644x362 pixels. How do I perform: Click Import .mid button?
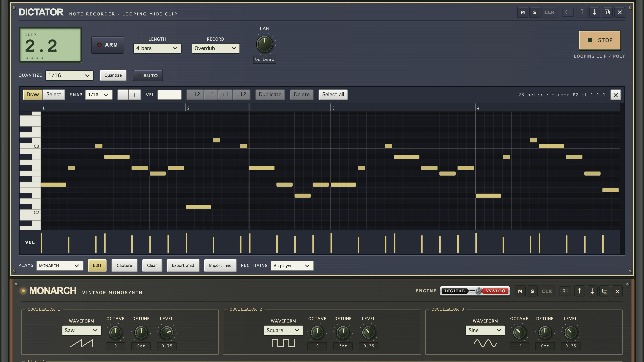point(220,265)
